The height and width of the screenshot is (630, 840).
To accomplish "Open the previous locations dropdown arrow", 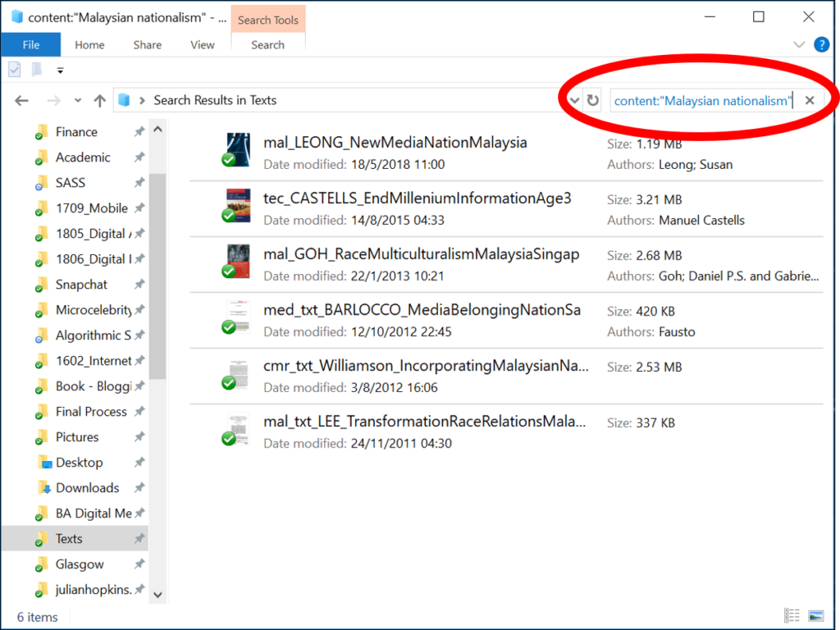I will click(x=574, y=100).
